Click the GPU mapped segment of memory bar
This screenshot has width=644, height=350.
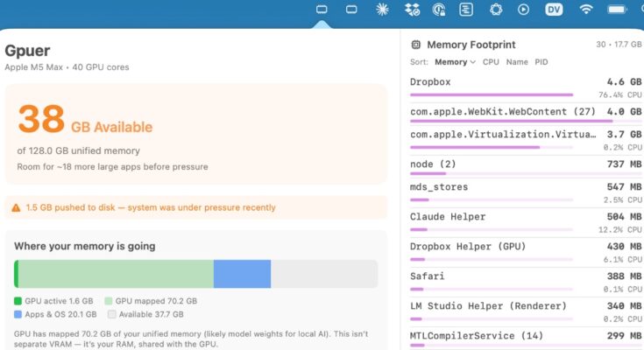(x=116, y=274)
